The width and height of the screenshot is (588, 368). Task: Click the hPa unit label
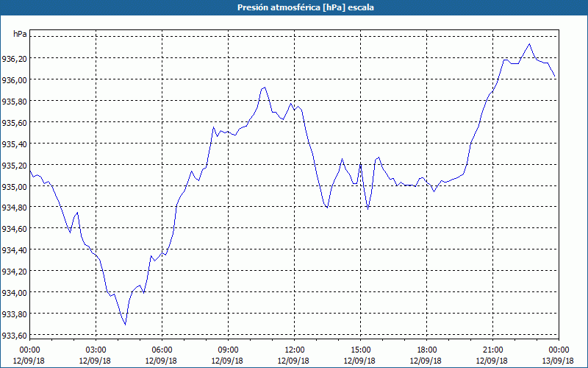(20, 34)
